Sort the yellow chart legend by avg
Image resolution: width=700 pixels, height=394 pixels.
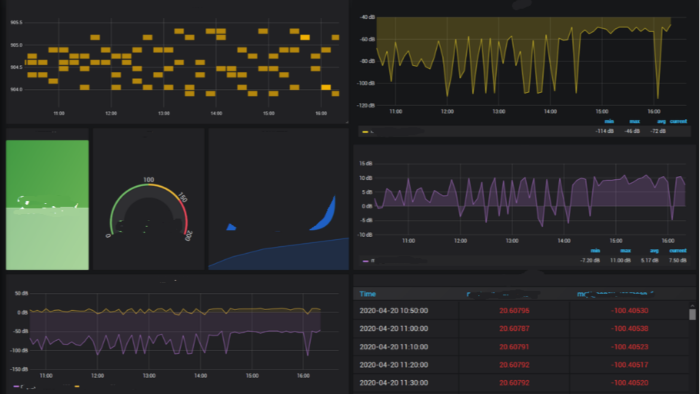(x=662, y=121)
